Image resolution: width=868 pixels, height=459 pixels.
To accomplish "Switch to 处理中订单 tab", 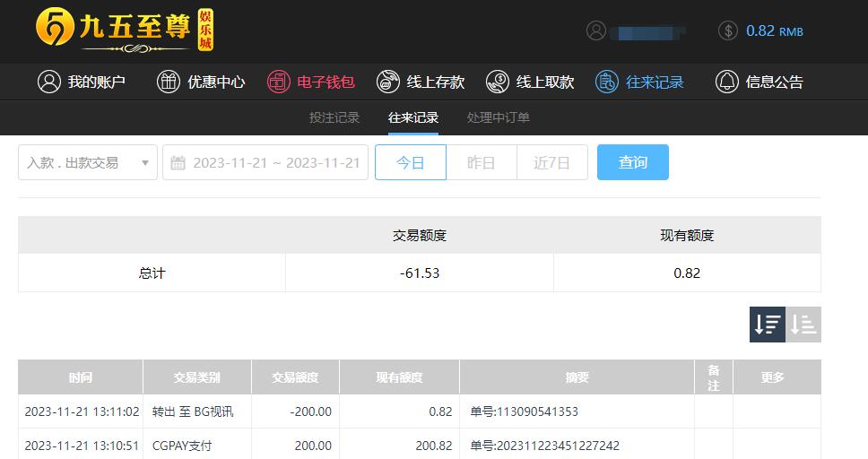I will [499, 117].
